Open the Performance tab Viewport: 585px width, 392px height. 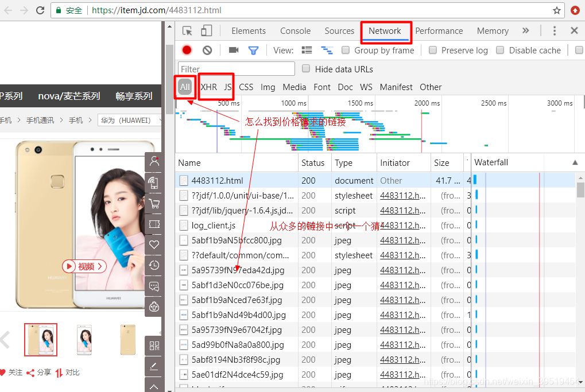pyautogui.click(x=439, y=31)
